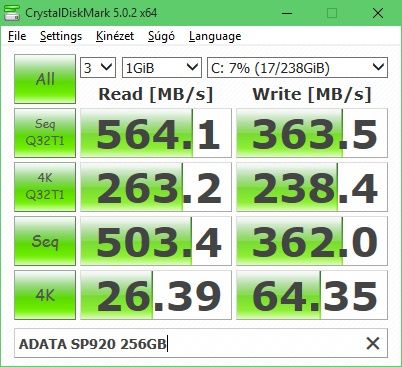Select the 564.1 Seq Q32T1 read result
The height and width of the screenshot is (367, 402).
156,133
